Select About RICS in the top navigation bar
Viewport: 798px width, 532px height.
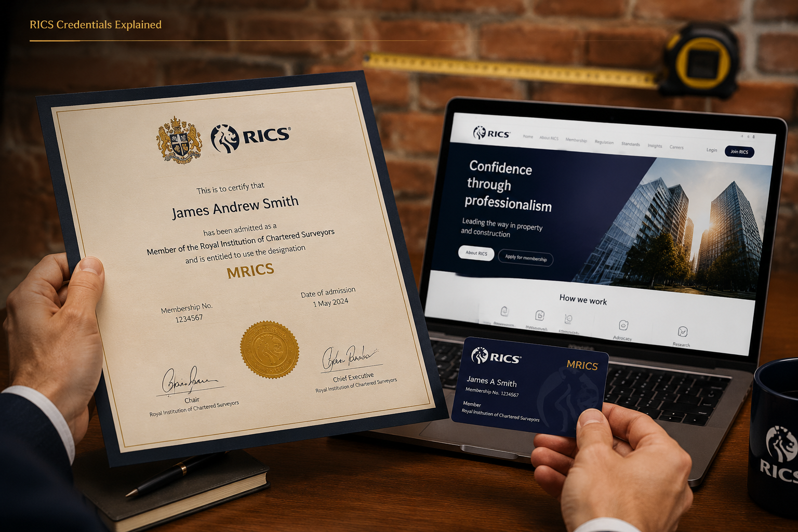pyautogui.click(x=549, y=138)
